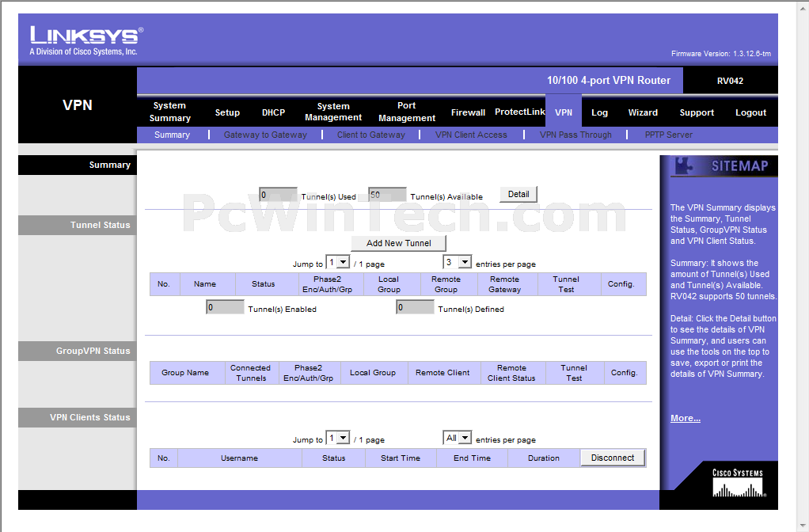809x532 pixels.
Task: Open PPTP Server sub-menu
Action: point(669,135)
